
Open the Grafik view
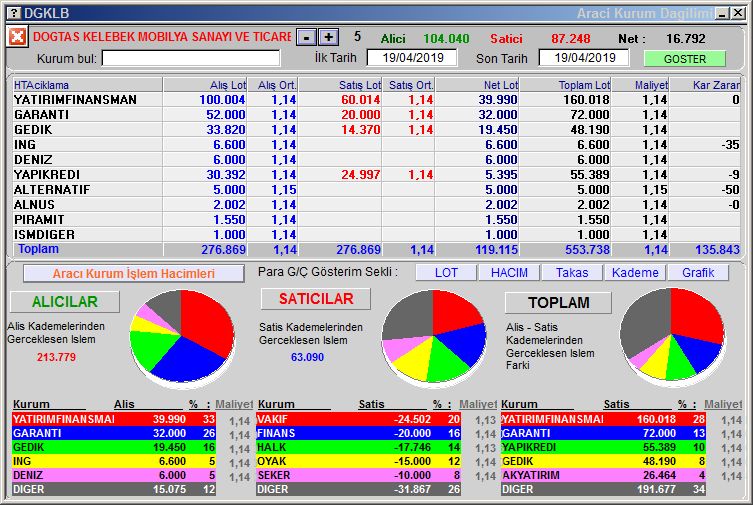(698, 273)
